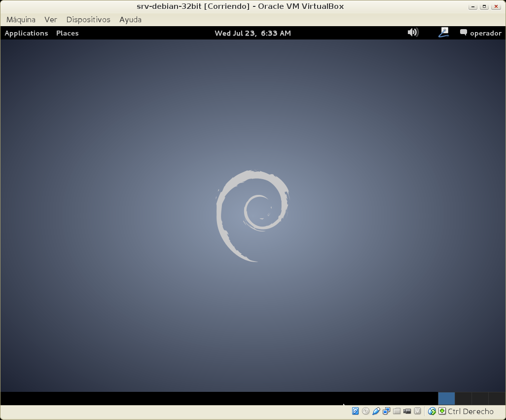Image resolution: width=506 pixels, height=420 pixels.
Task: Open the Máquina menu
Action: tap(21, 20)
